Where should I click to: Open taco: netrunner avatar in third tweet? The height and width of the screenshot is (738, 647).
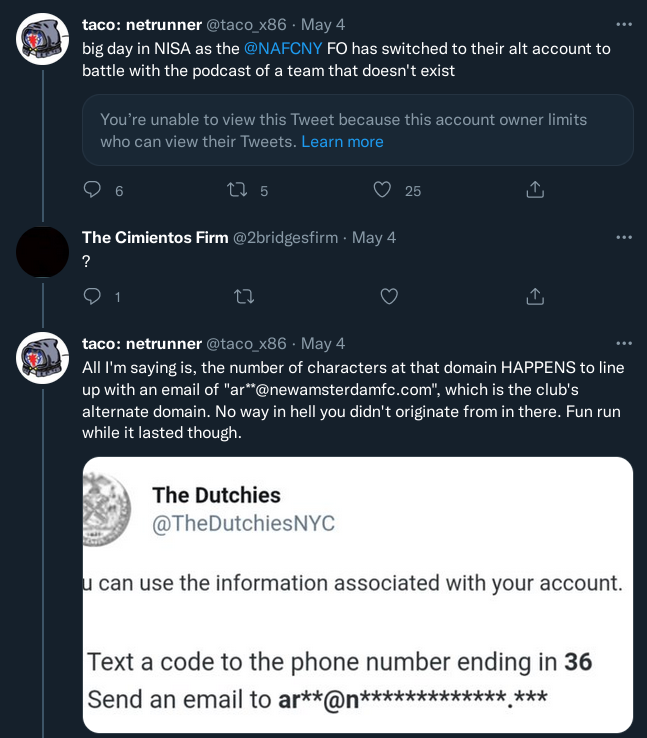[42, 358]
